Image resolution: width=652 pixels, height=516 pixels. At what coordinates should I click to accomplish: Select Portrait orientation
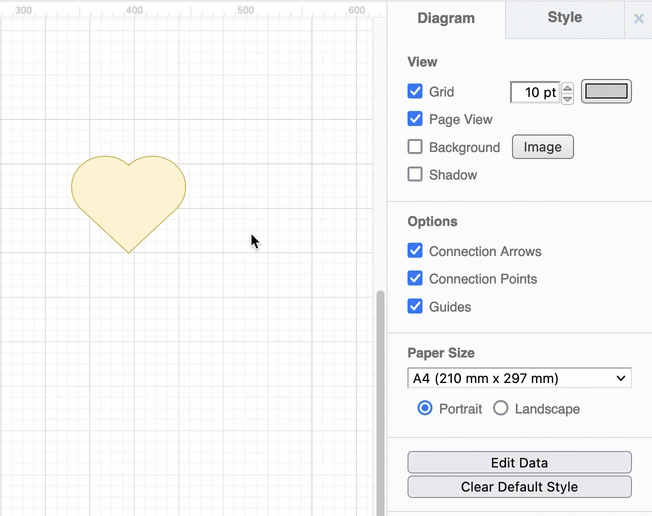pos(425,408)
